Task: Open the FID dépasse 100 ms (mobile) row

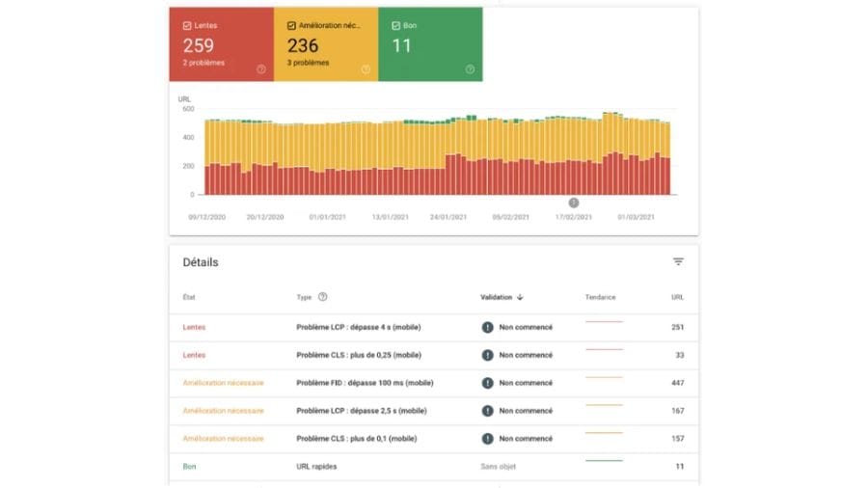Action: [434, 383]
